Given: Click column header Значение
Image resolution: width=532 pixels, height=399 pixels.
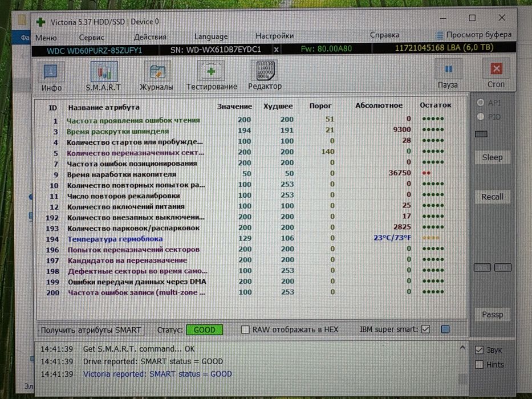Looking at the screenshot, I should coord(234,106).
